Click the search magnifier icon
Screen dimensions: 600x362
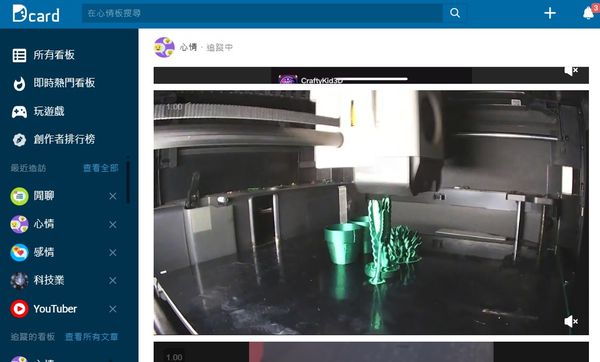coord(455,13)
